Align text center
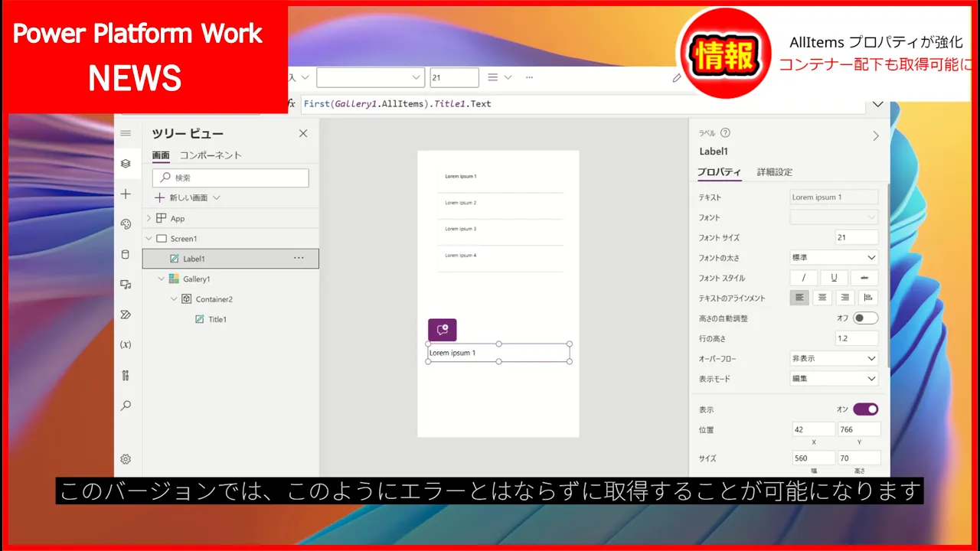The image size is (980, 551). coord(822,298)
